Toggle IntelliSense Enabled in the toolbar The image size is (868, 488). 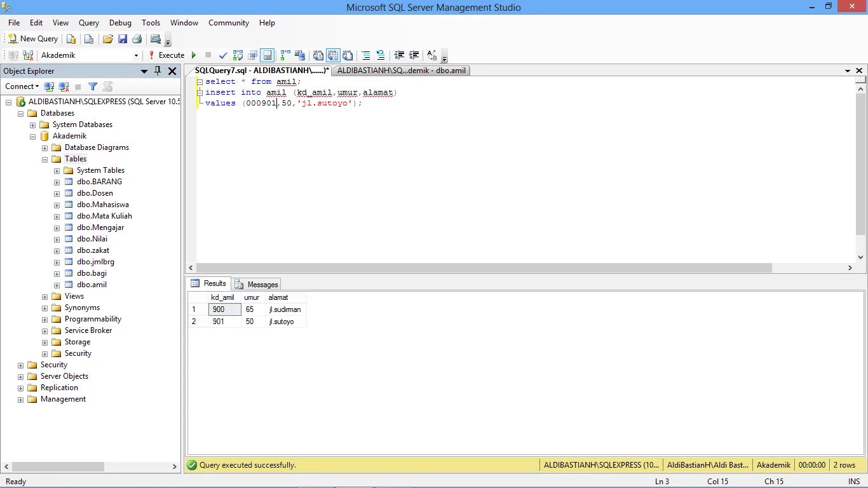pos(268,55)
